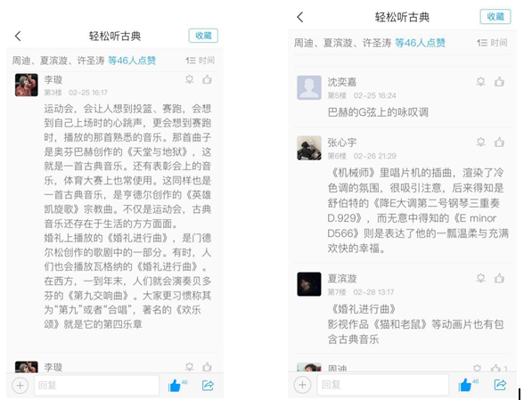
Task: Open 张心宇's profile avatar
Action: [309, 148]
